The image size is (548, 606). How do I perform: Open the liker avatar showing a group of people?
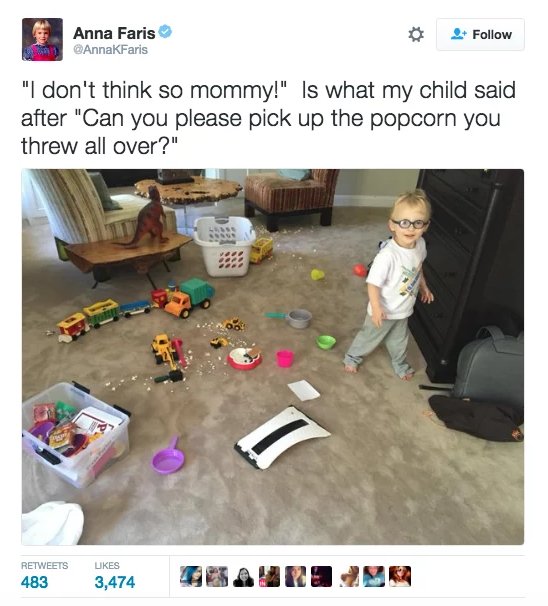217,576
